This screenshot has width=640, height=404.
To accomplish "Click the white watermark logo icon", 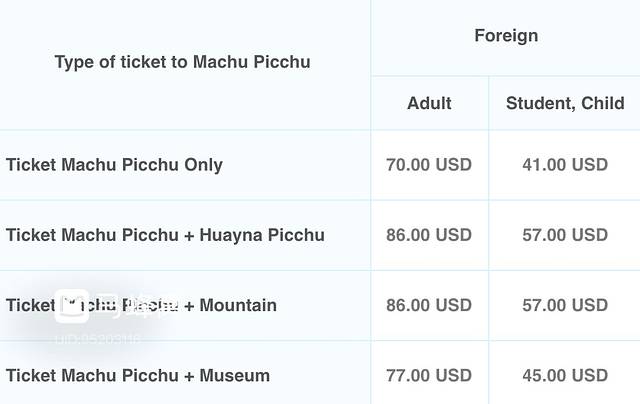I will coord(72,306).
